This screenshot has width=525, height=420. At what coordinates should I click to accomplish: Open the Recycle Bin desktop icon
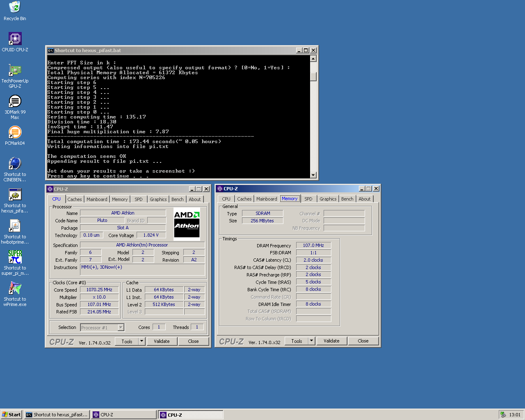pos(15,11)
